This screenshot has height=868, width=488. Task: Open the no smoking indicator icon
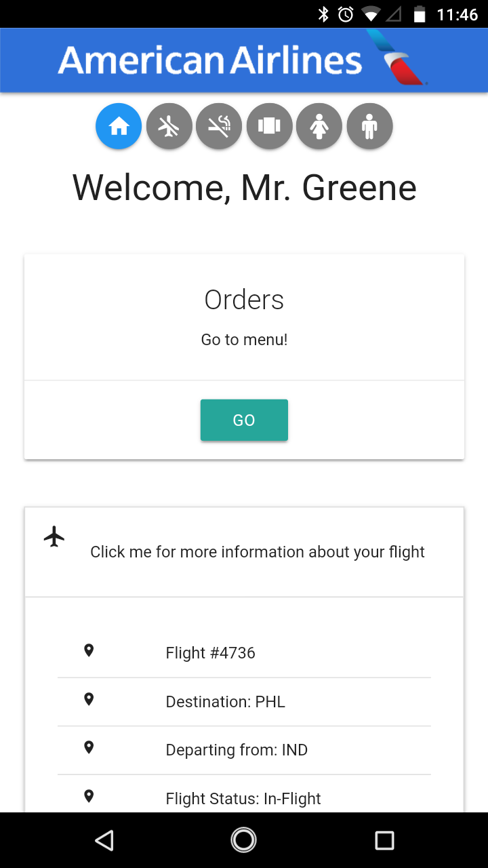coord(219,126)
